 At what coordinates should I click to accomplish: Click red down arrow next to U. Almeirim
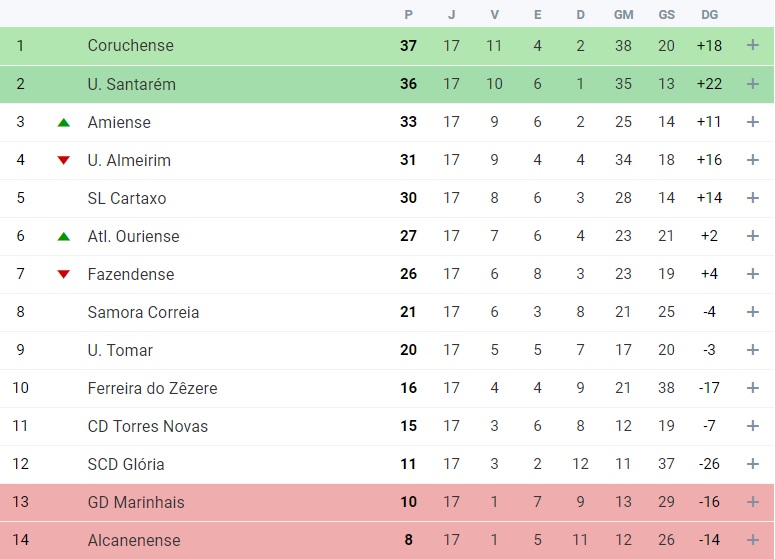[63, 160]
